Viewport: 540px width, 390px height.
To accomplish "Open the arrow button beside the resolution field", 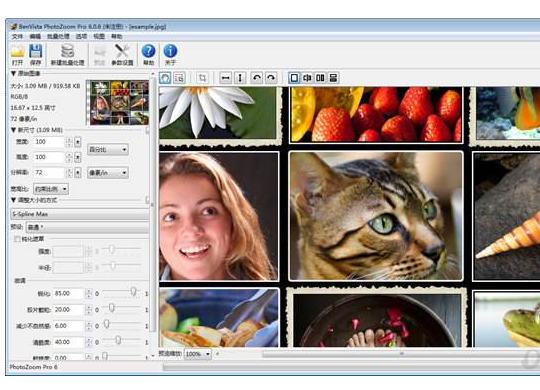I will (78, 172).
